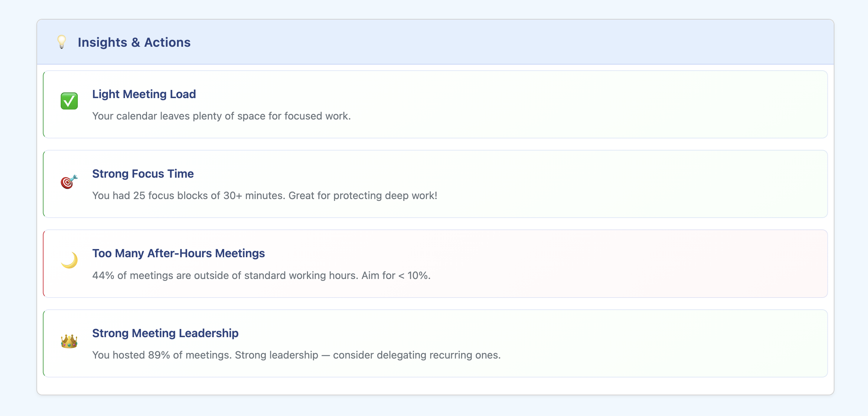
Task: Click the Insights & Actions heading
Action: pyautogui.click(x=134, y=42)
